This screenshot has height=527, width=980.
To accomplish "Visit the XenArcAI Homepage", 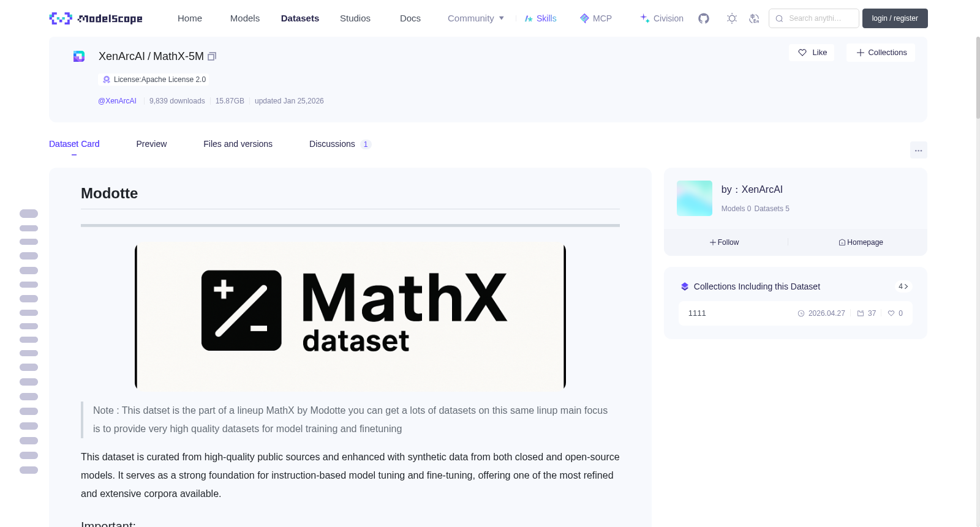I will [x=861, y=242].
